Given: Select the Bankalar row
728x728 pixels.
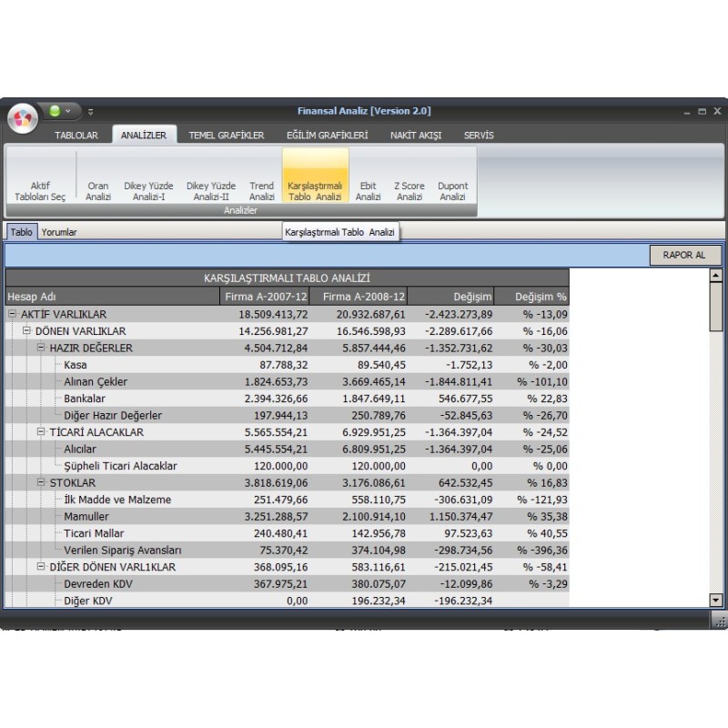Looking at the screenshot, I should (287, 399).
